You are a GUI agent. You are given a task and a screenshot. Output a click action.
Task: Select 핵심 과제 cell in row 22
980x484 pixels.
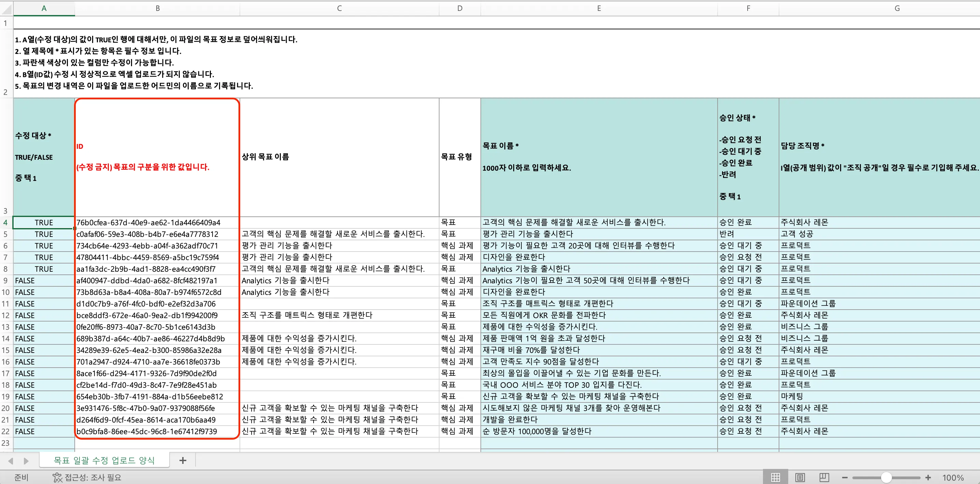(460, 431)
